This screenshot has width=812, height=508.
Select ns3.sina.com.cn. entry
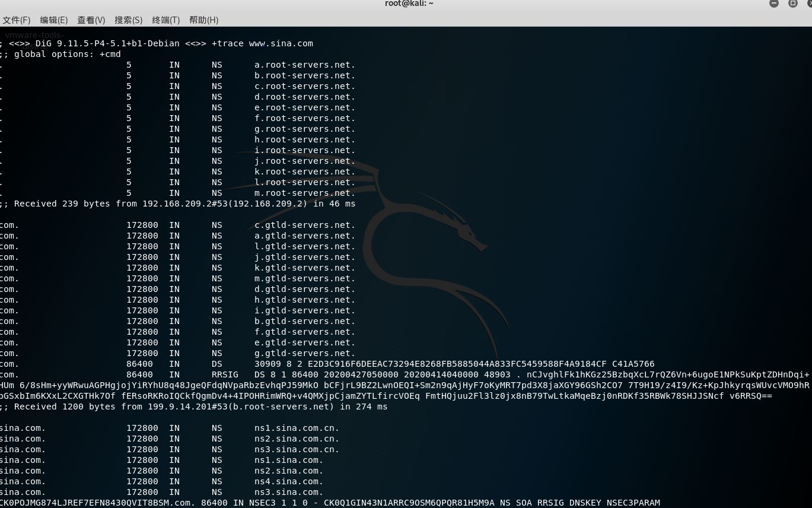coord(297,449)
